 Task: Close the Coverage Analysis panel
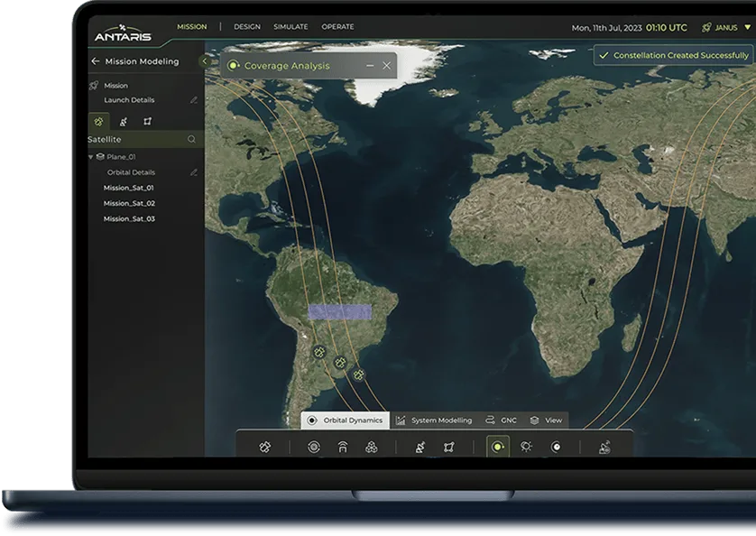click(x=387, y=66)
